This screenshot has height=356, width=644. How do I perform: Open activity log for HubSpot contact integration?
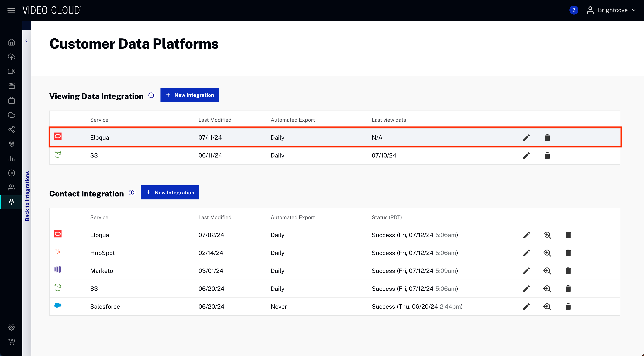547,253
